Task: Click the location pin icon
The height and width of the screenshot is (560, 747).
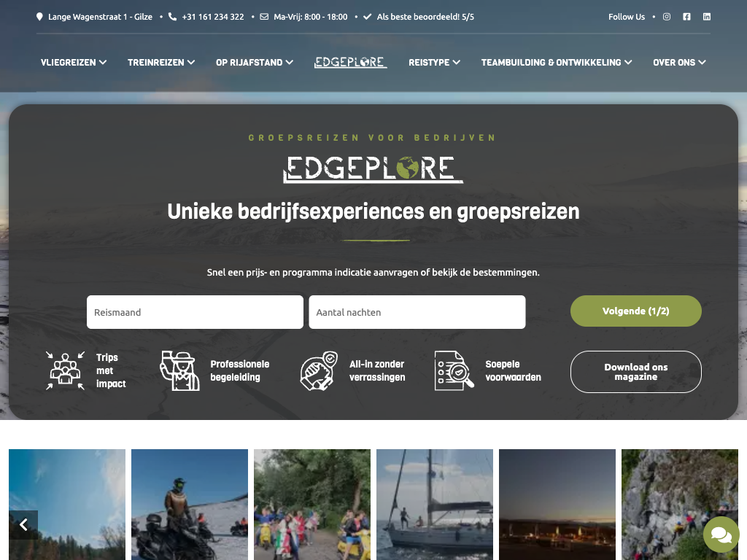Action: 39,17
